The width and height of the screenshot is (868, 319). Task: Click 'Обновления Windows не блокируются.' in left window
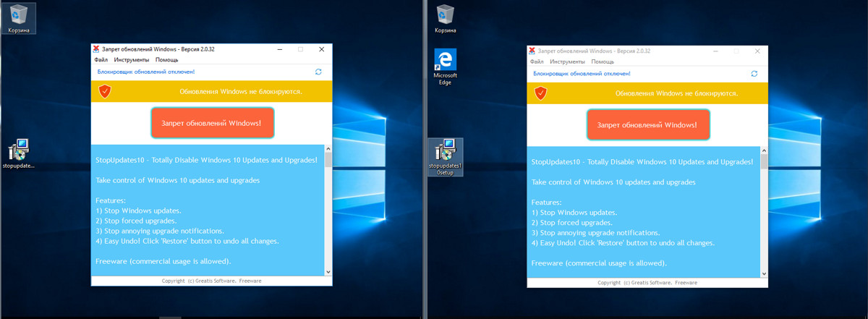click(240, 92)
